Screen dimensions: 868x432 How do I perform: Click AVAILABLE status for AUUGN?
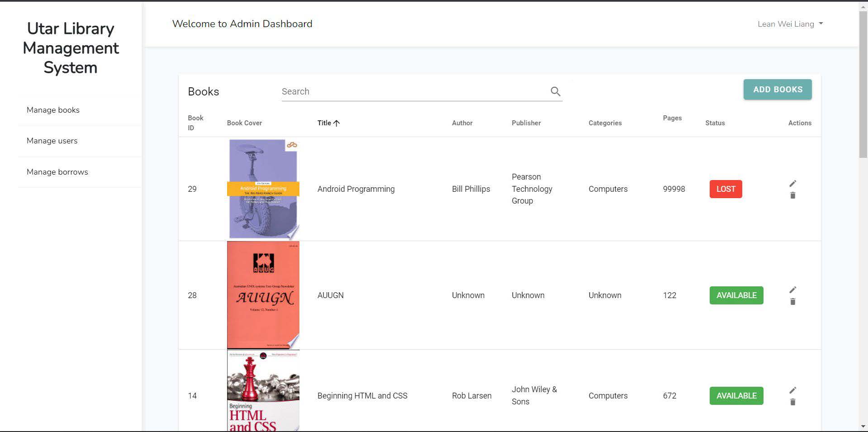pyautogui.click(x=736, y=295)
